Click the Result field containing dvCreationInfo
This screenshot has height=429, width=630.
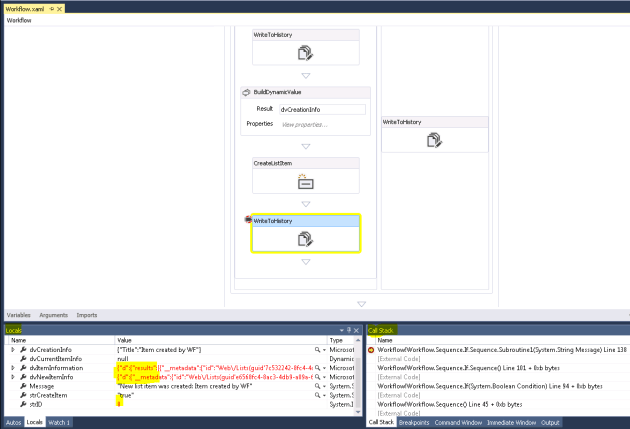pos(321,108)
